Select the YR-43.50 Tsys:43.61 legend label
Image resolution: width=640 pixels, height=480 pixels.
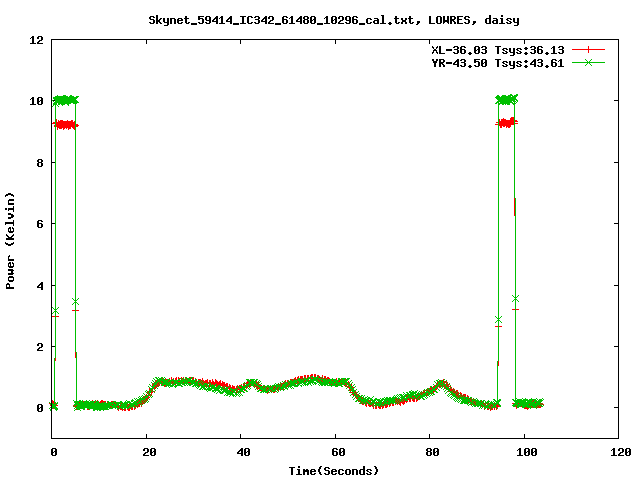pyautogui.click(x=498, y=63)
